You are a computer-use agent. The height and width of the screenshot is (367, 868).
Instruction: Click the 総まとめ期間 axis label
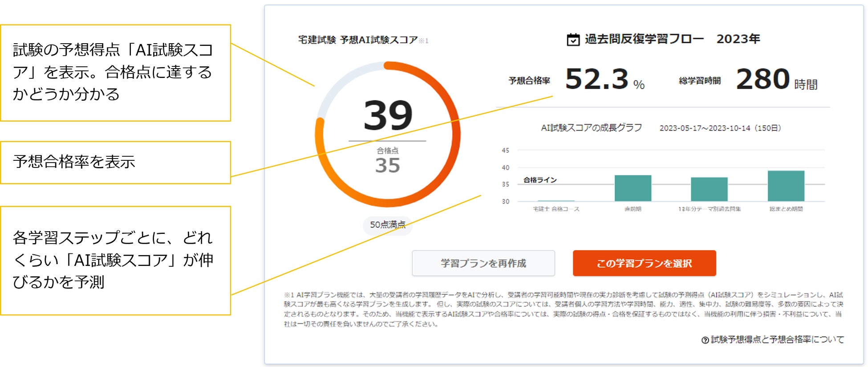click(x=786, y=209)
